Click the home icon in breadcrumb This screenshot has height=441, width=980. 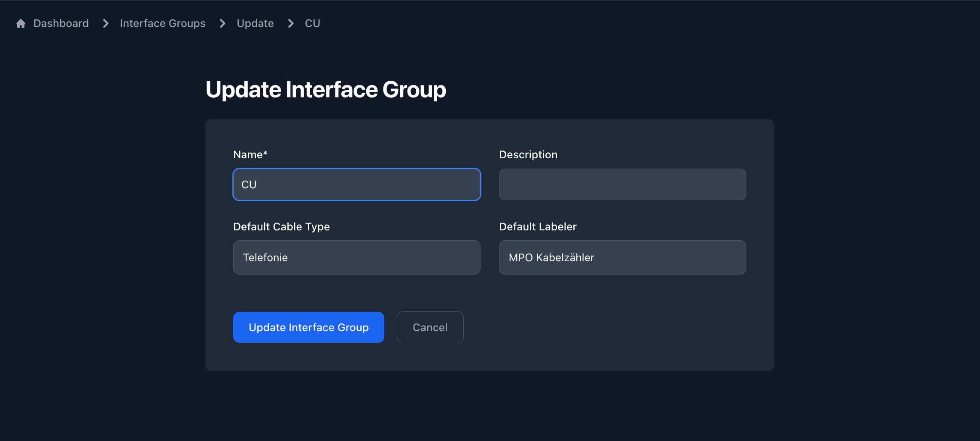(x=21, y=24)
